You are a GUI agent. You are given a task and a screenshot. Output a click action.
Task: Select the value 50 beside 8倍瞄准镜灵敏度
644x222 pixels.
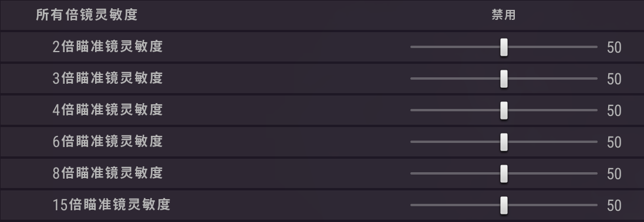[614, 174]
